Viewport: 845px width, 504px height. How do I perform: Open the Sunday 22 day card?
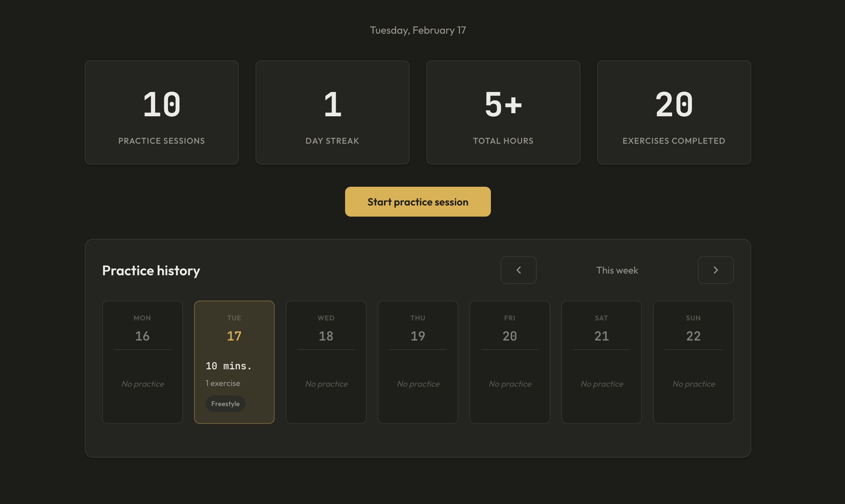point(693,362)
